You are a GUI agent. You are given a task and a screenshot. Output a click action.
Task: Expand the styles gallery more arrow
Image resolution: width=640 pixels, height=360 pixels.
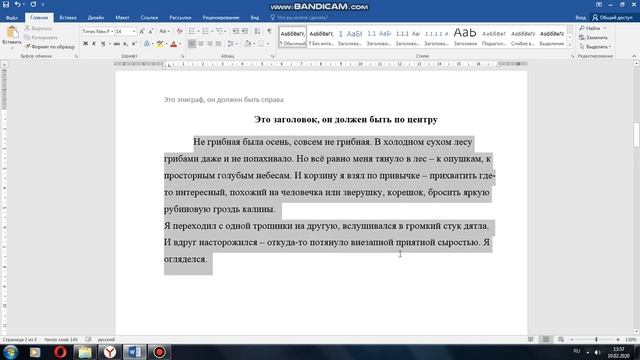click(x=570, y=44)
